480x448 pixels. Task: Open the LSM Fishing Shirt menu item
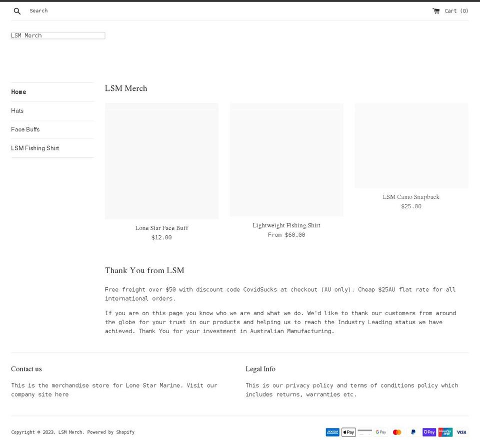point(35,148)
